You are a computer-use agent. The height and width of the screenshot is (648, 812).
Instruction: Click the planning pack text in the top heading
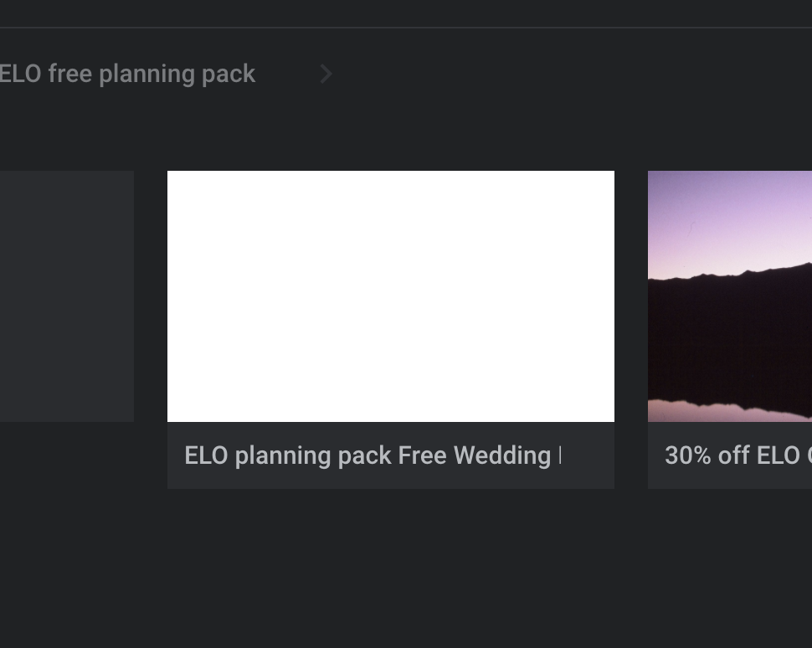click(x=177, y=75)
